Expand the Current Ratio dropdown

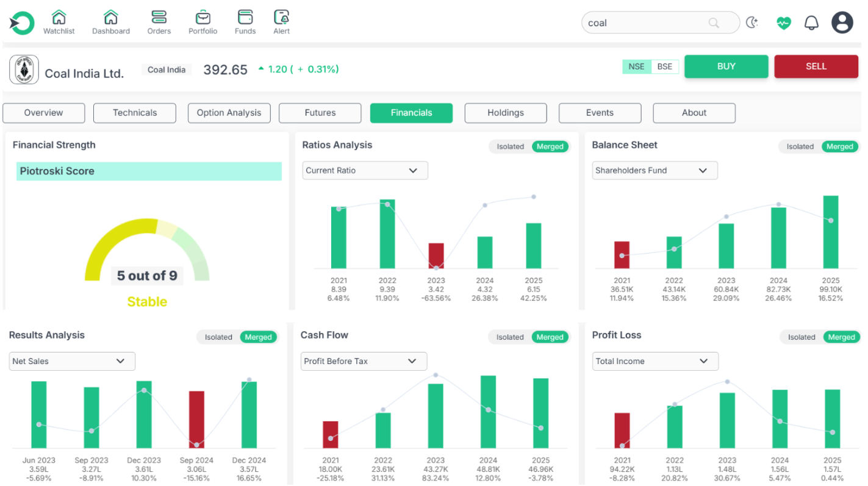[x=365, y=171]
